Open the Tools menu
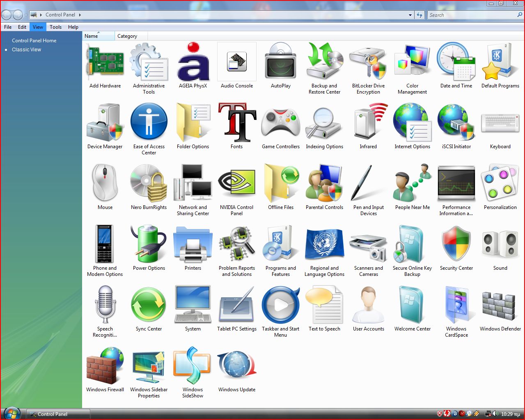The height and width of the screenshot is (420, 525). [x=55, y=27]
